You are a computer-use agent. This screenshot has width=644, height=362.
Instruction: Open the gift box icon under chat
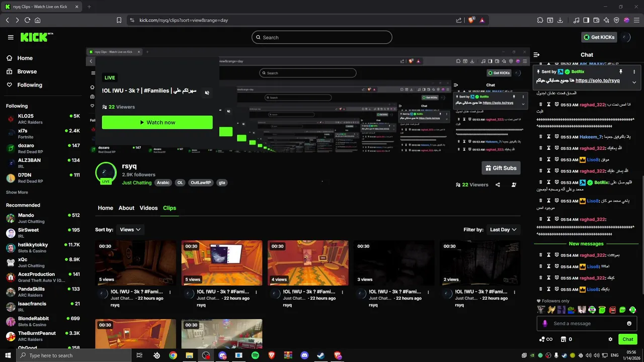(563, 339)
